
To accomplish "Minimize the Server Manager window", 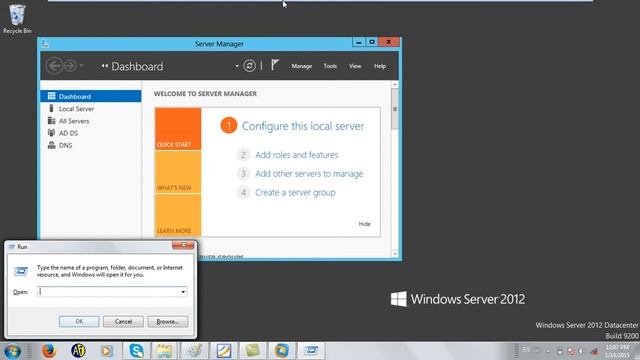I will [358, 42].
